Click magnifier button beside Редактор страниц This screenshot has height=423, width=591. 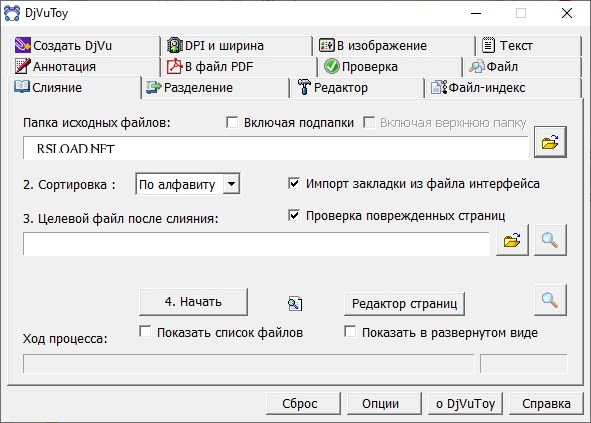coord(550,300)
